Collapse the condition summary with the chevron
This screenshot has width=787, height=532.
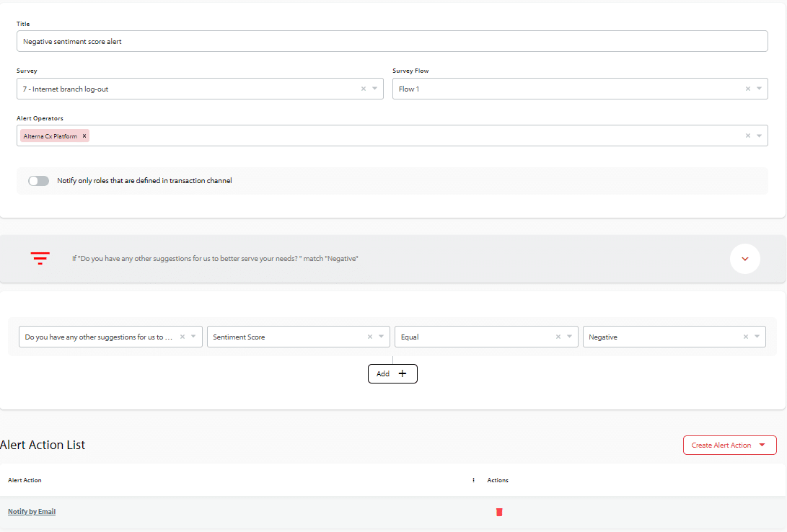click(x=745, y=259)
